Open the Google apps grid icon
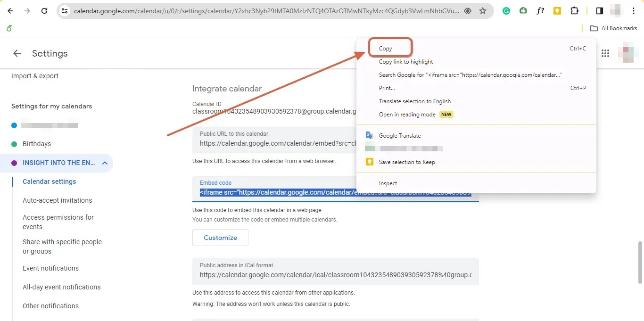Screen dimensions: 644x321 pos(605,53)
